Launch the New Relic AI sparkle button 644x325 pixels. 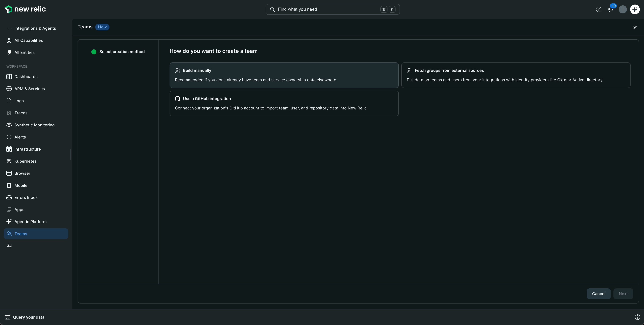[x=635, y=10]
